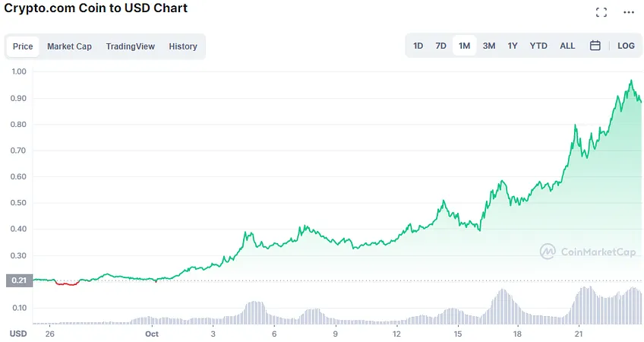Toggle the LOG scale option
The image size is (644, 342).
(x=626, y=46)
